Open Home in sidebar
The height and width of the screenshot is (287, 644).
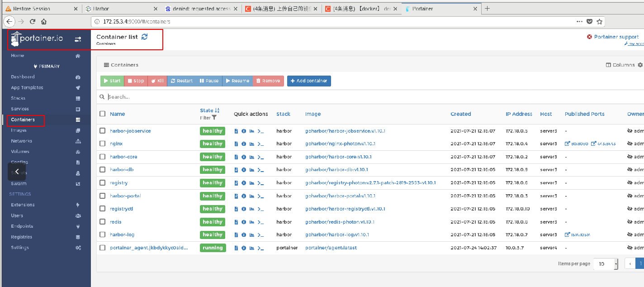[x=18, y=56]
